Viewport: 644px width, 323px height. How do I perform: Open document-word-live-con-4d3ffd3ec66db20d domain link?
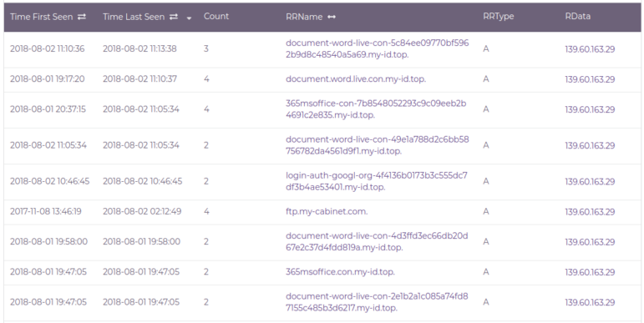click(377, 242)
